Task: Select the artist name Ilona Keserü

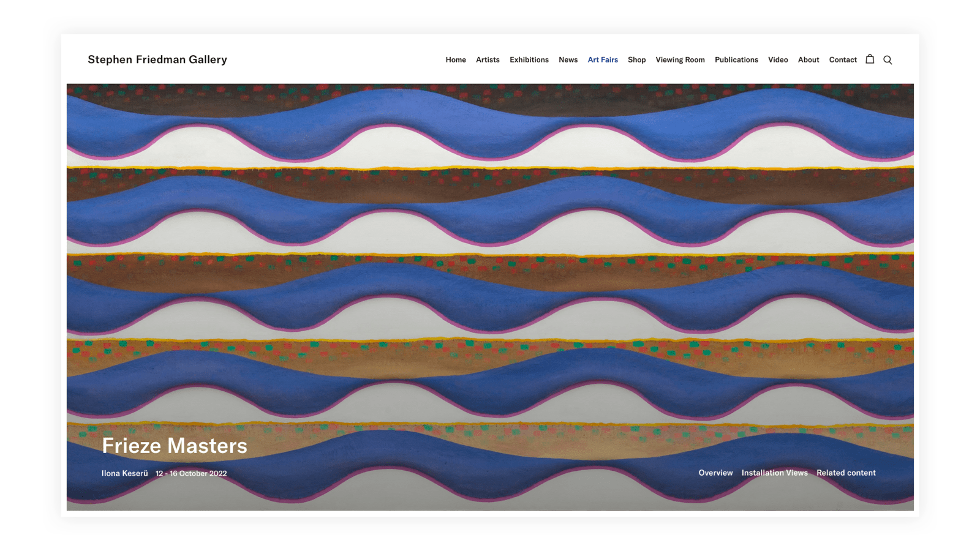Action: coord(125,473)
